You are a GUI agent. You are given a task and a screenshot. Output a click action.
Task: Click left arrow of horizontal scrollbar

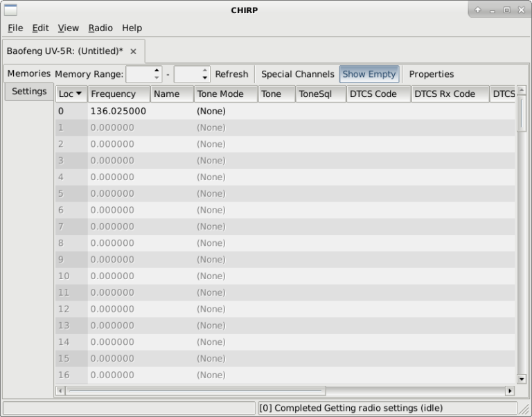pos(60,391)
